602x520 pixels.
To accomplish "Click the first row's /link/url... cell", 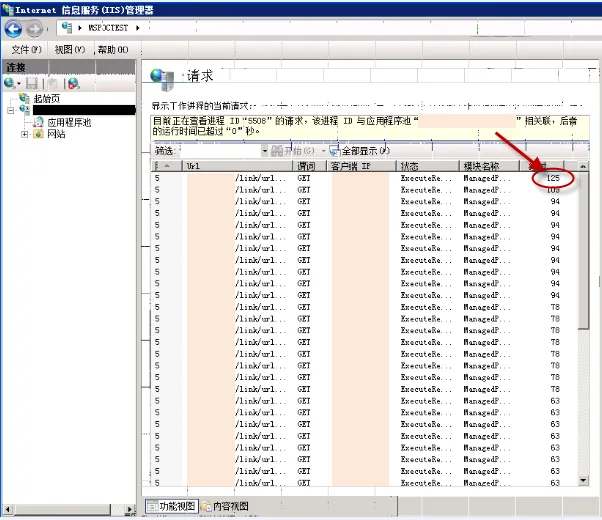I will (x=261, y=178).
